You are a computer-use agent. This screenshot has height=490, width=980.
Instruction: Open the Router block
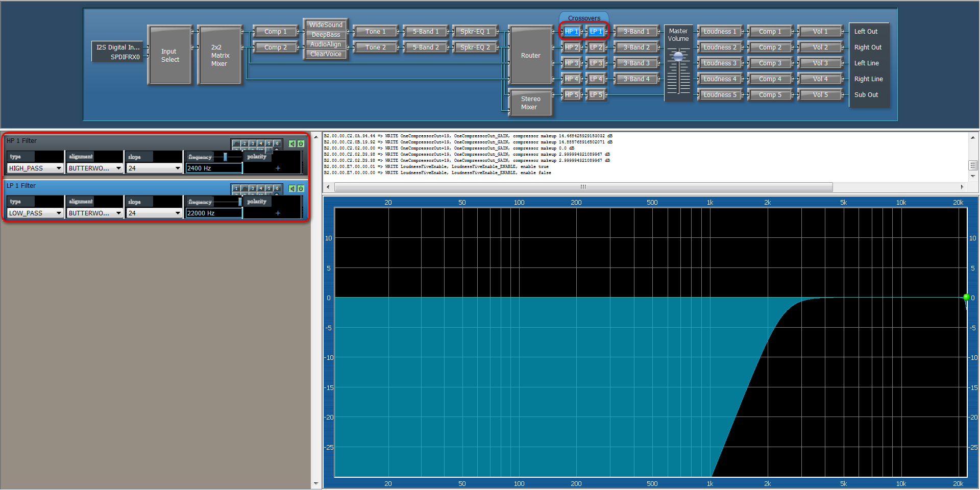click(x=531, y=55)
